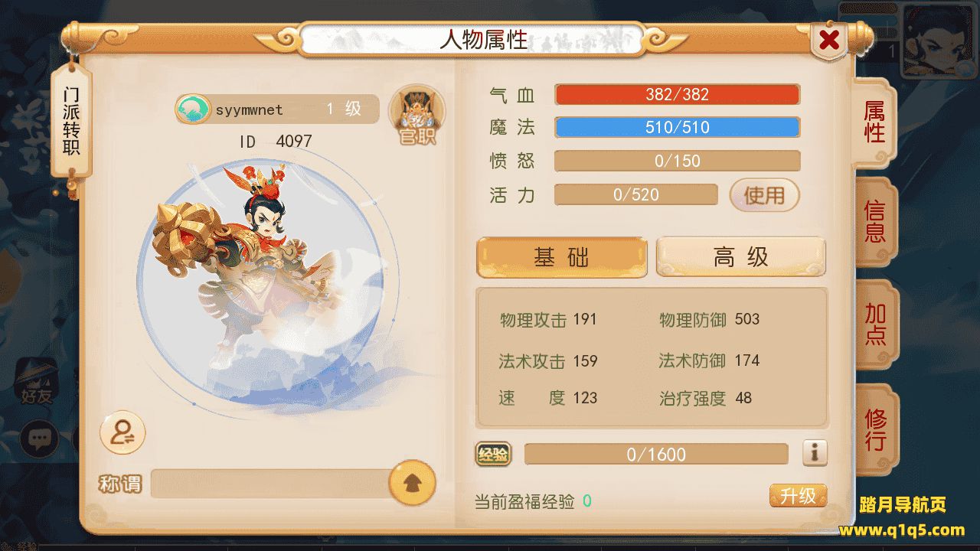Open the chat bubble icon

[39, 439]
